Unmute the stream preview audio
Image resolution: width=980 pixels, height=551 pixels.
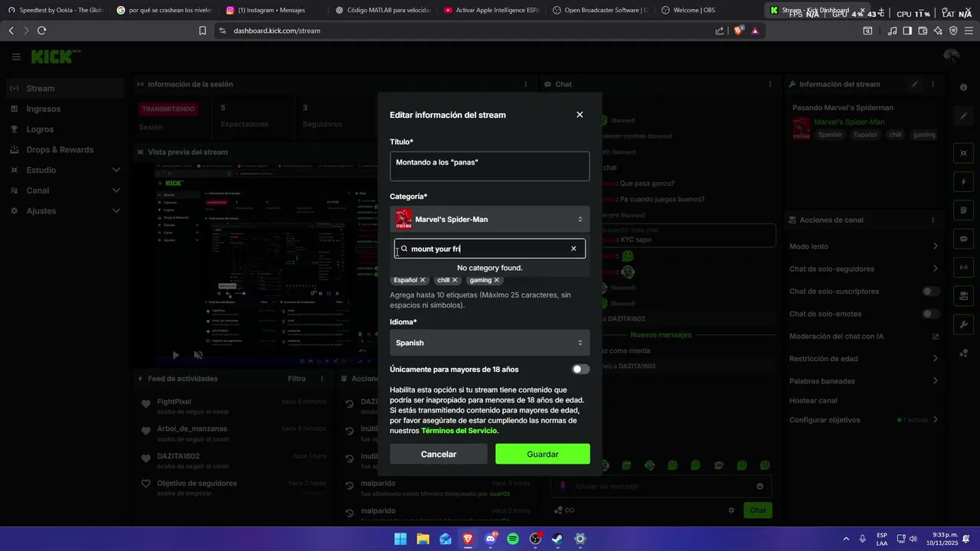point(198,355)
